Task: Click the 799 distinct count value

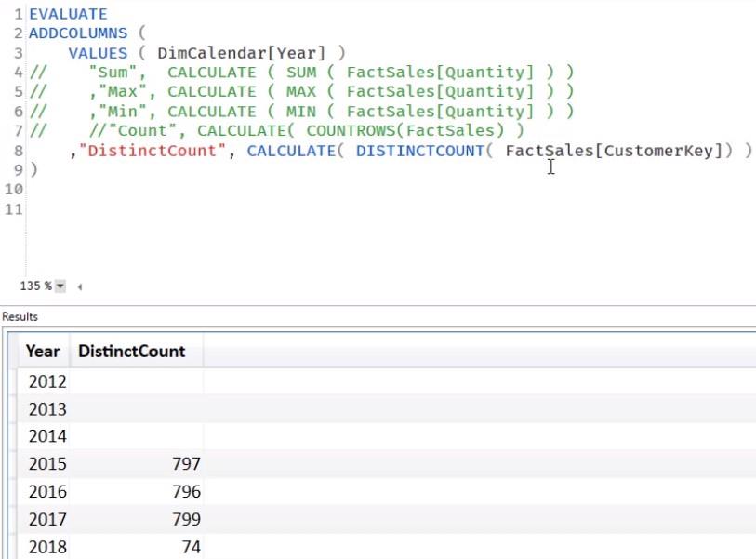Action: pos(186,519)
